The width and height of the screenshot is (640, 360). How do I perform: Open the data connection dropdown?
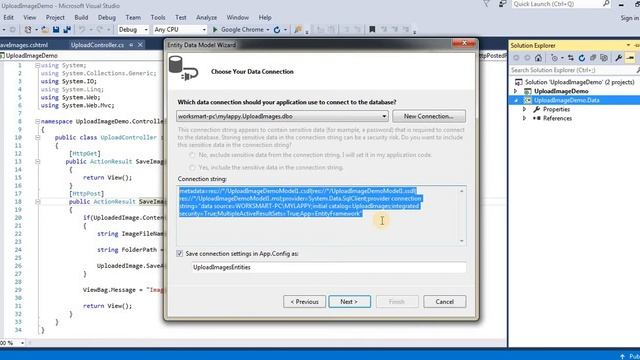coord(384,116)
